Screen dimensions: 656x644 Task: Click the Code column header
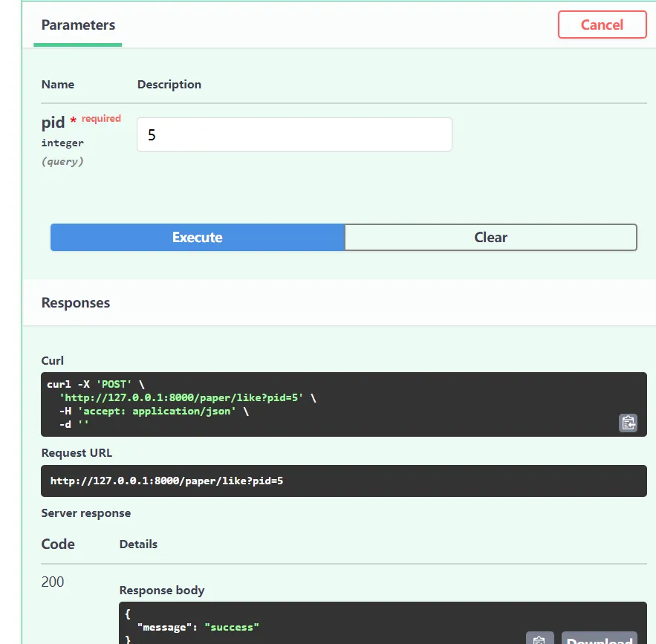(x=58, y=544)
